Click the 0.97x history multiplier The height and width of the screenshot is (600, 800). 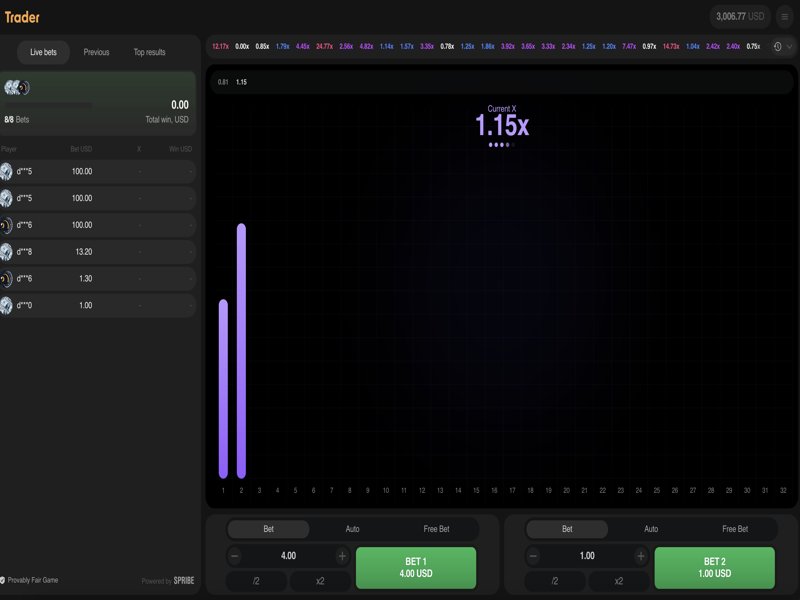pos(649,46)
